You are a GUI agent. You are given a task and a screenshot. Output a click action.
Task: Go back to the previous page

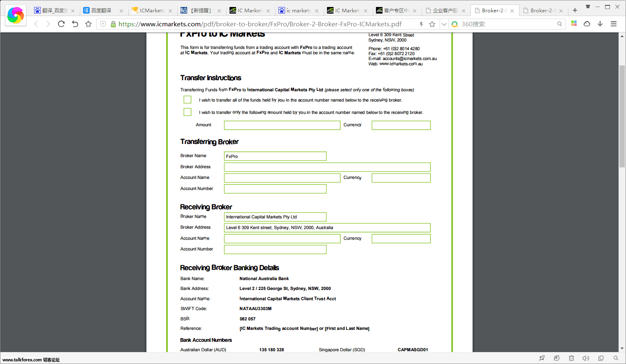(x=36, y=24)
